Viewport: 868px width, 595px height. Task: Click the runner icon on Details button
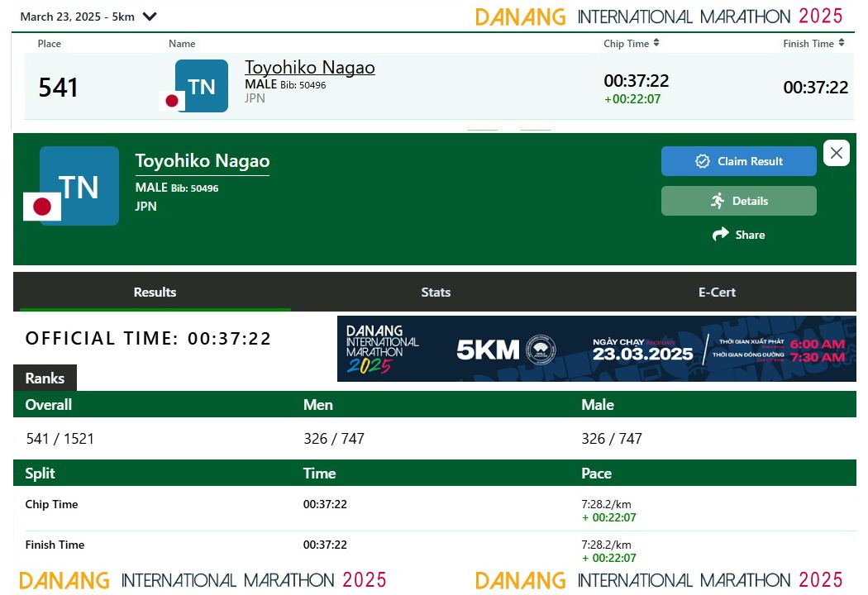(718, 201)
